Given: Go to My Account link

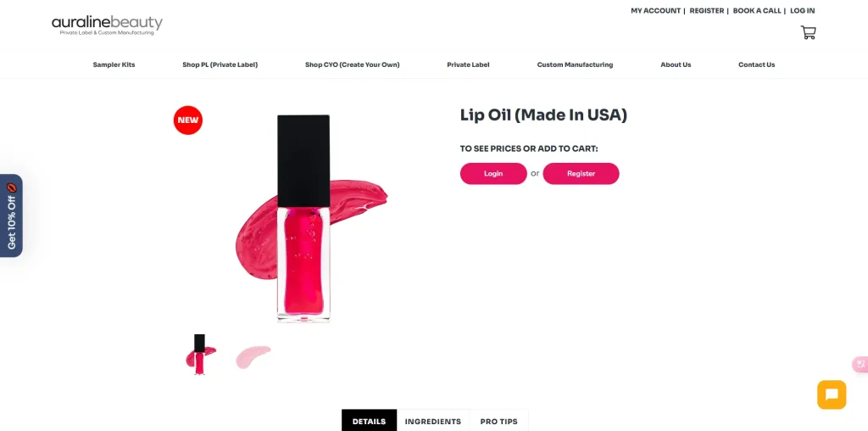Looking at the screenshot, I should click(x=655, y=10).
